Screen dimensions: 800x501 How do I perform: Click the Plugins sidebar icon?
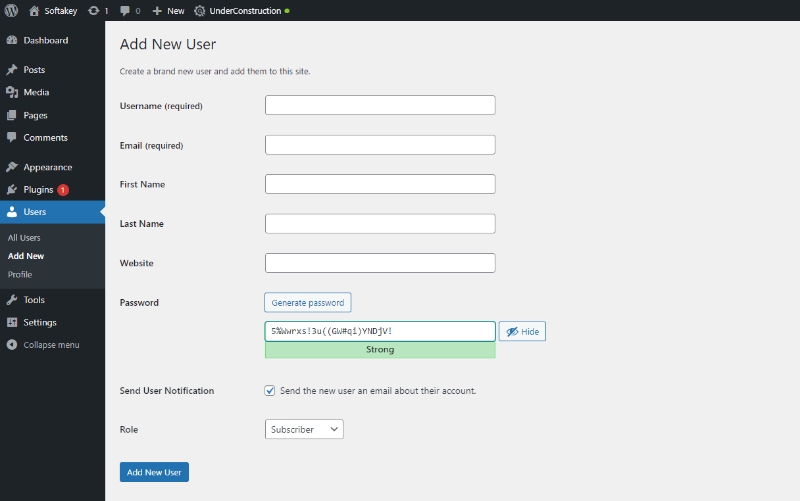[x=12, y=190]
